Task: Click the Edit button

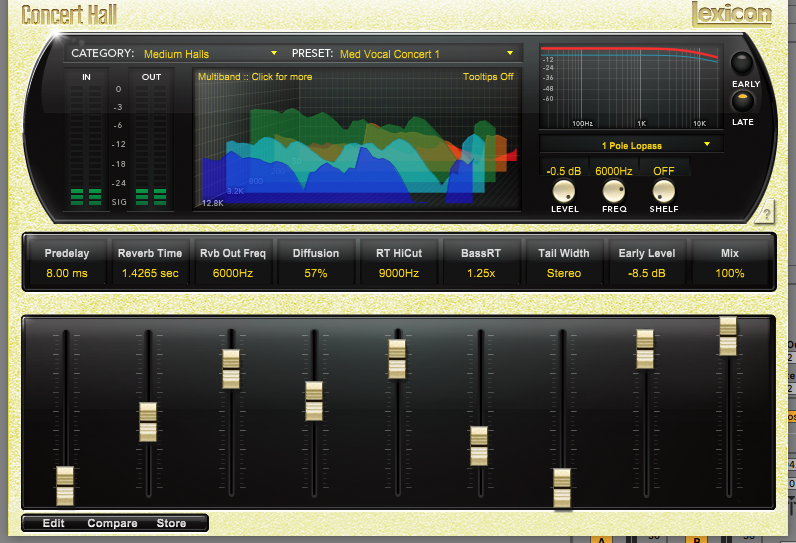Action: (x=53, y=523)
